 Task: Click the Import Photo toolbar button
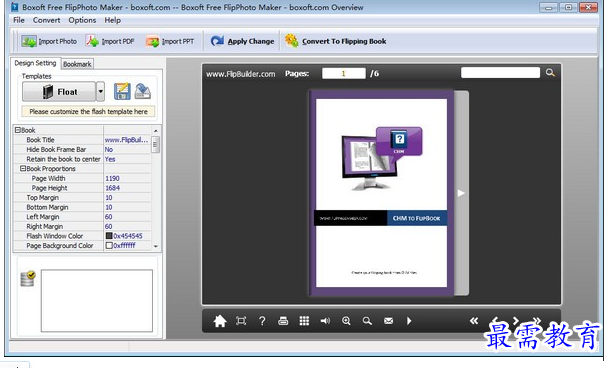[x=49, y=41]
